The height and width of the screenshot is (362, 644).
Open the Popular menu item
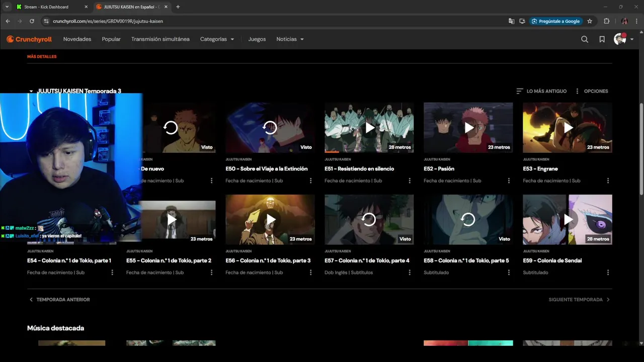(x=111, y=39)
